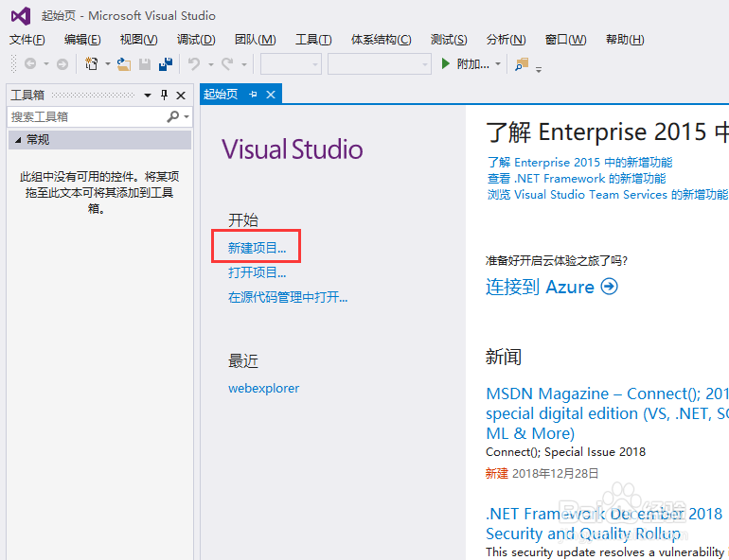The height and width of the screenshot is (560, 729).
Task: Close the Toolbox panel
Action: 181,96
